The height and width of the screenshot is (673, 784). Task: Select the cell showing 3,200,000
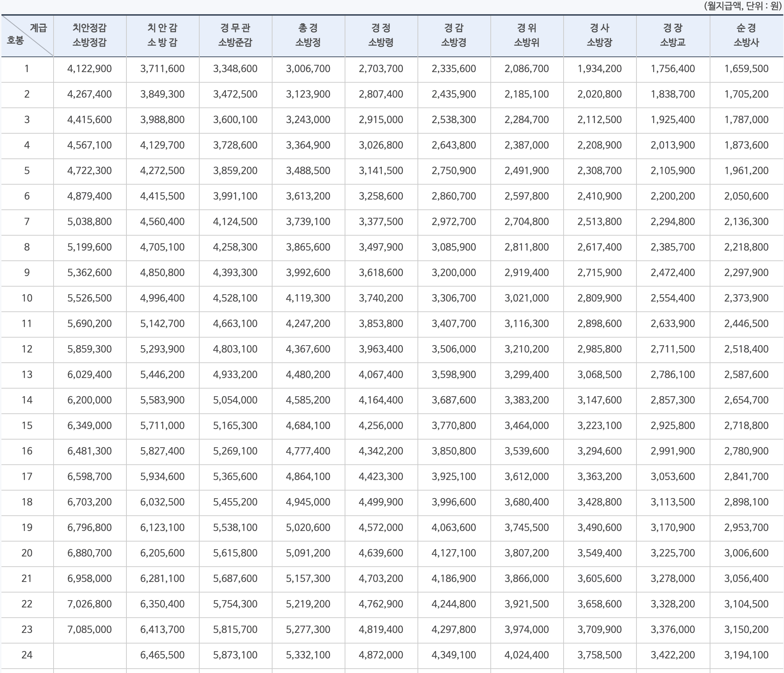(454, 273)
